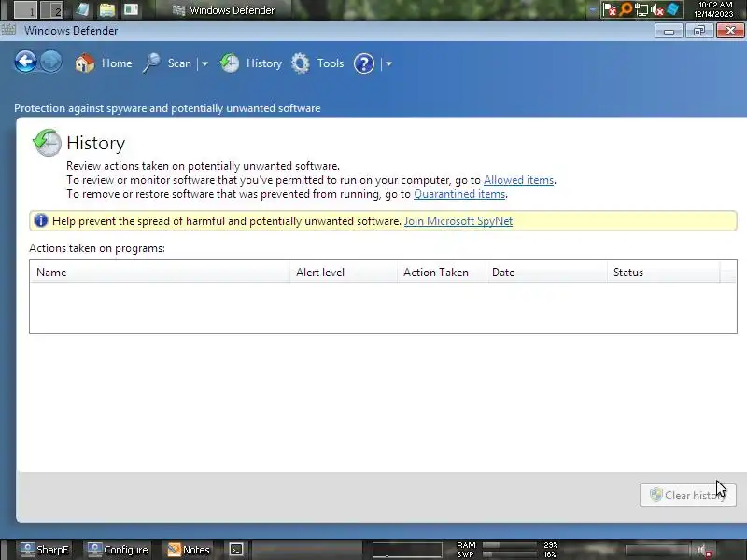Image resolution: width=747 pixels, height=560 pixels.
Task: Open the terminal icon in bottom bar
Action: pyautogui.click(x=236, y=550)
